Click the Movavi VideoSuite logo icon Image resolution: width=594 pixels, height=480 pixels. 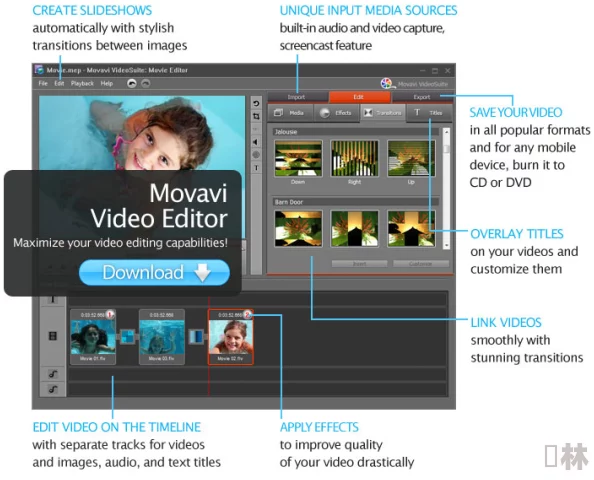coord(386,83)
